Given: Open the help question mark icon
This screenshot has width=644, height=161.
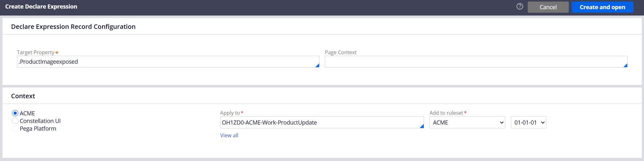Looking at the screenshot, I should [x=520, y=6].
